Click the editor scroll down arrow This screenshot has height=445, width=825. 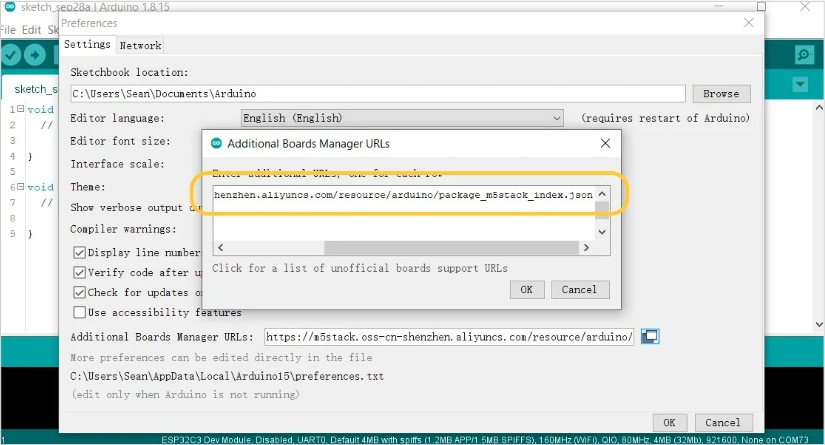point(819,325)
